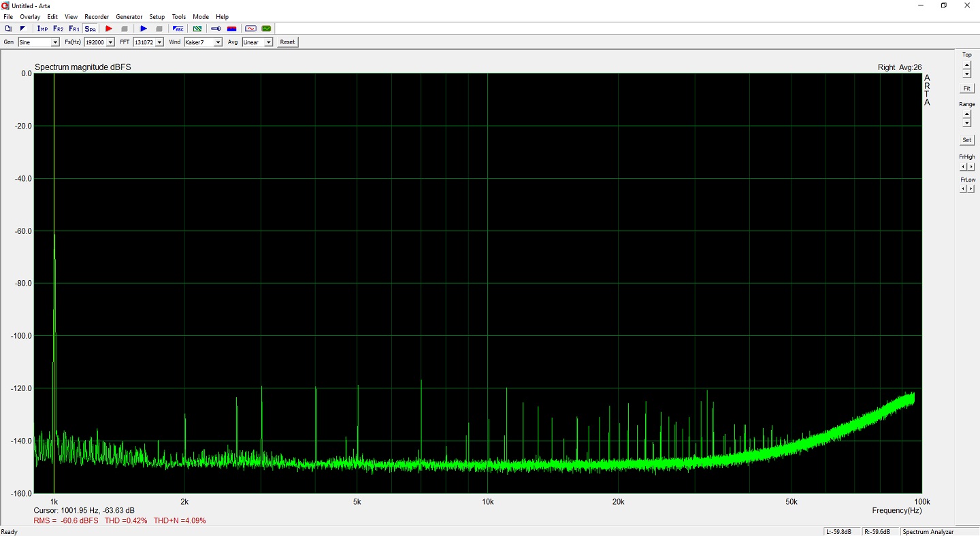This screenshot has width=980, height=536.
Task: Switch to Fr2 dual-channel frequency response mode
Action: coord(58,29)
